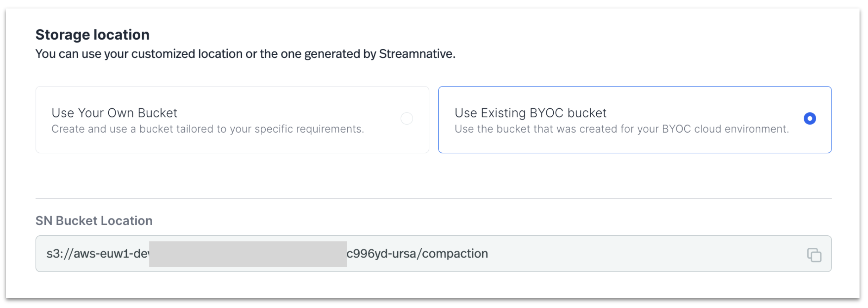Screen dimensions: 868x308
Task: Open the Use Your Own Bucket option card
Action: coord(232,120)
